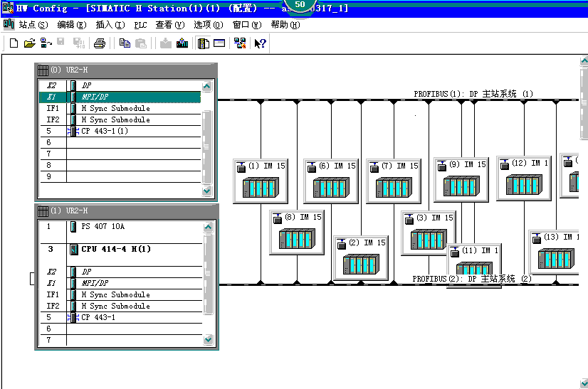Click the New station toolbar icon
Image resolution: width=588 pixels, height=389 pixels.
tap(14, 43)
